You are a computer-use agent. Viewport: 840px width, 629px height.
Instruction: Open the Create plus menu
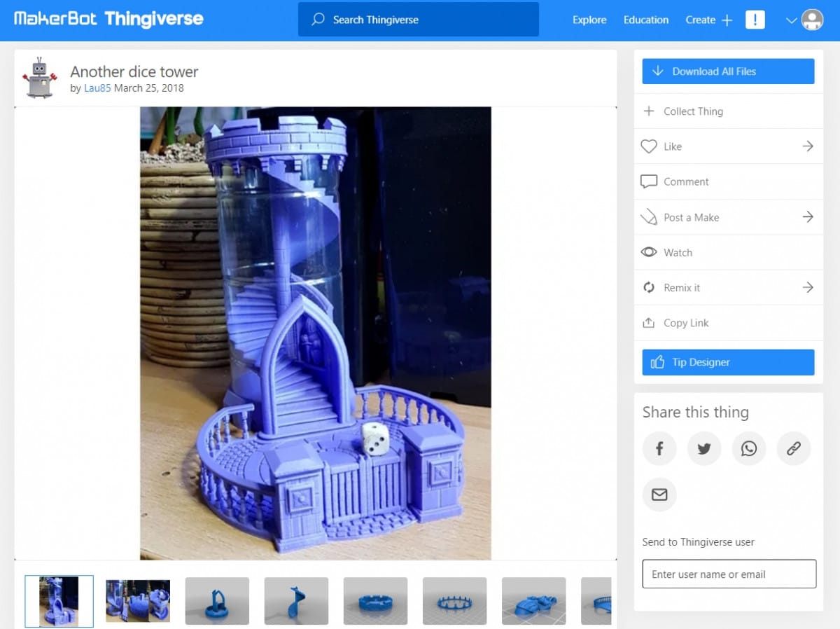coord(728,20)
